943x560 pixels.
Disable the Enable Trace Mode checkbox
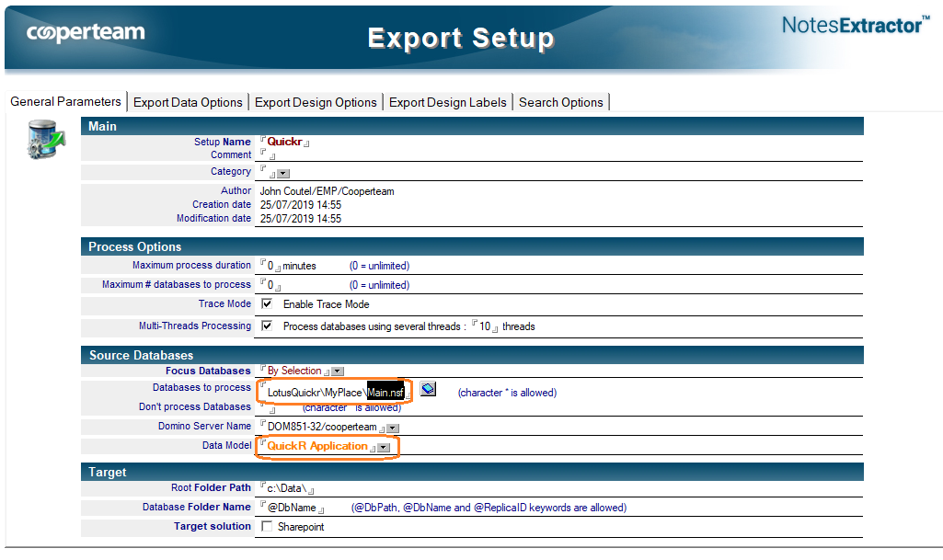tap(266, 303)
